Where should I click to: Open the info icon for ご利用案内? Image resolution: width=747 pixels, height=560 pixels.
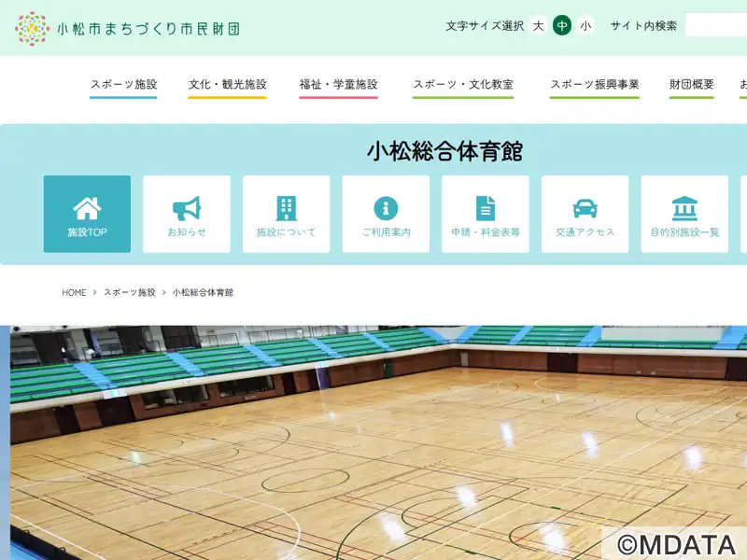pyautogui.click(x=386, y=208)
